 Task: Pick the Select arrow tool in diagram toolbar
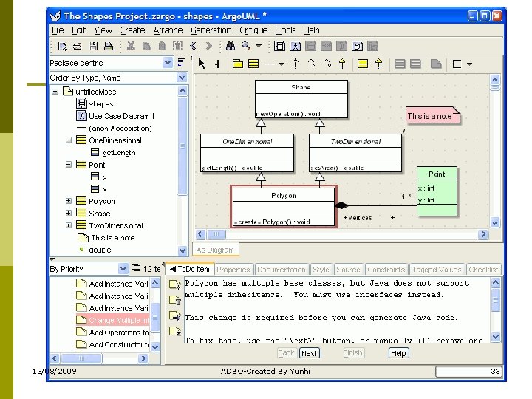[202, 64]
